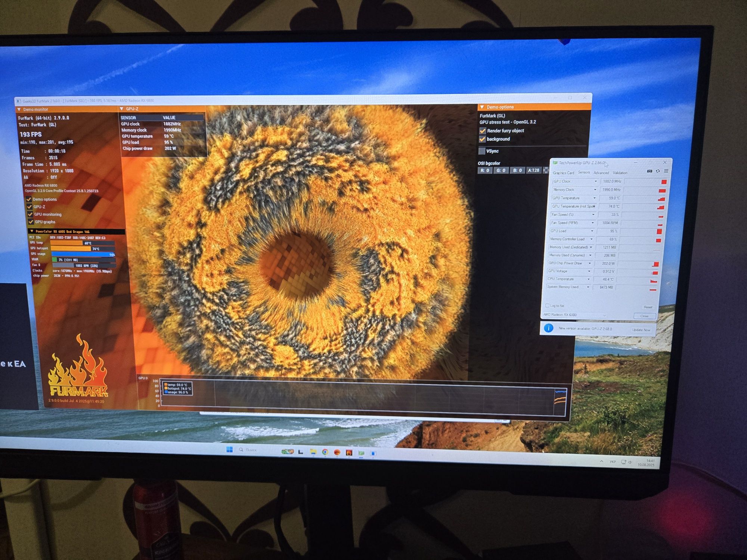Viewport: 747px width, 560px height.
Task: Click Update Now in the GPU-Z banner
Action: click(641, 330)
